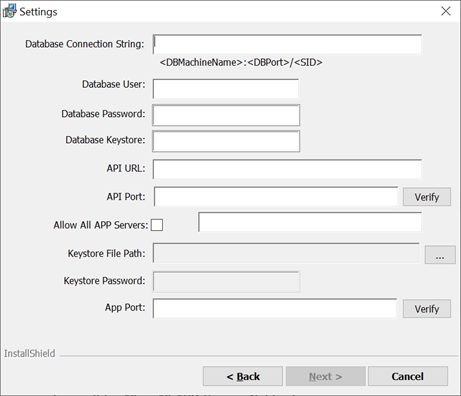Viewport: 461px width, 396px height.
Task: Focus the Database Connection String field
Action: [287, 44]
